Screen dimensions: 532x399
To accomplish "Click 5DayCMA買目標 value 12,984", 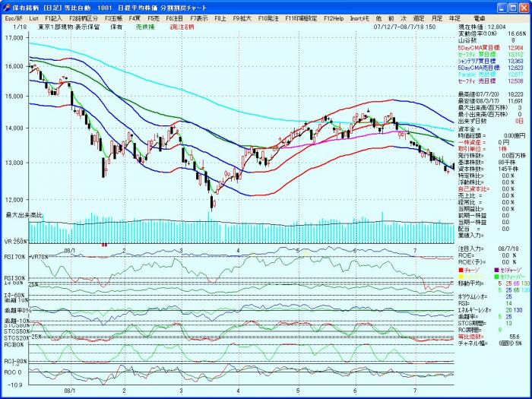I will tap(515, 47).
